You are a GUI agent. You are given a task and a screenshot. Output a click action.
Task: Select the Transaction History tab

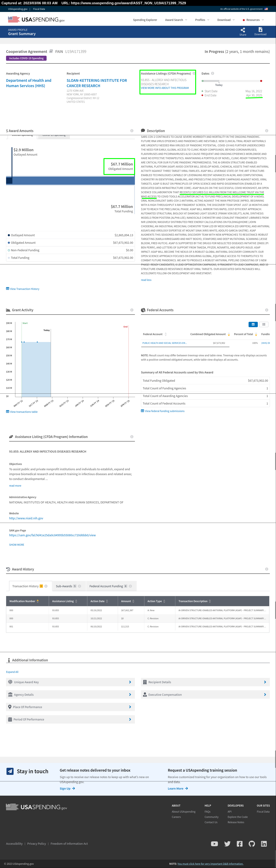click(30, 586)
